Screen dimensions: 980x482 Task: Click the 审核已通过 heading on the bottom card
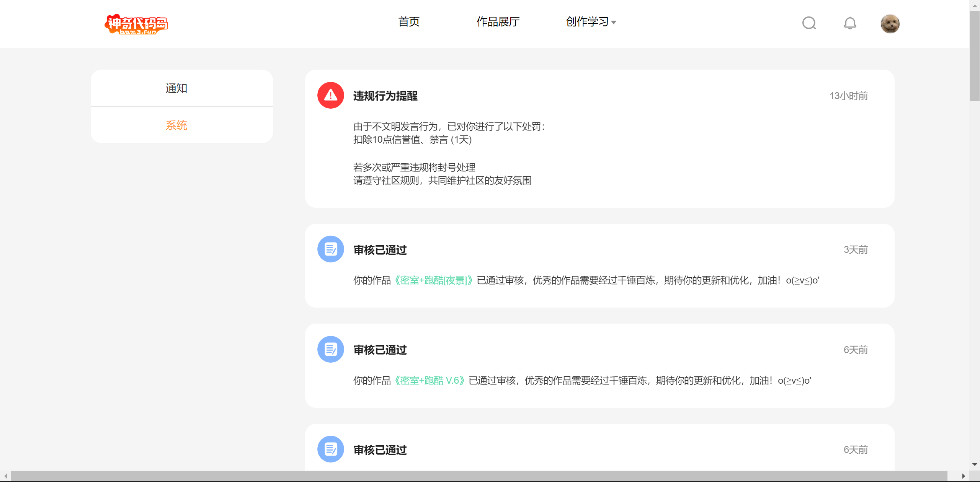380,450
